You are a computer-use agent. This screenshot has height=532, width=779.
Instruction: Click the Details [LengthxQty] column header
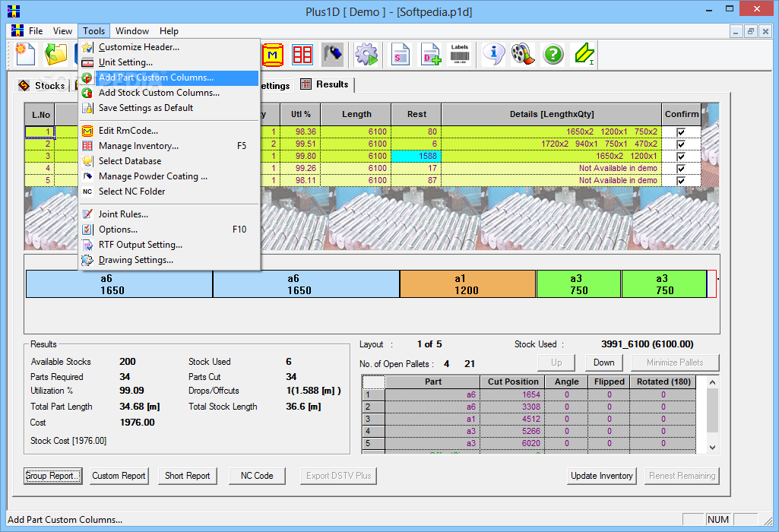(552, 114)
